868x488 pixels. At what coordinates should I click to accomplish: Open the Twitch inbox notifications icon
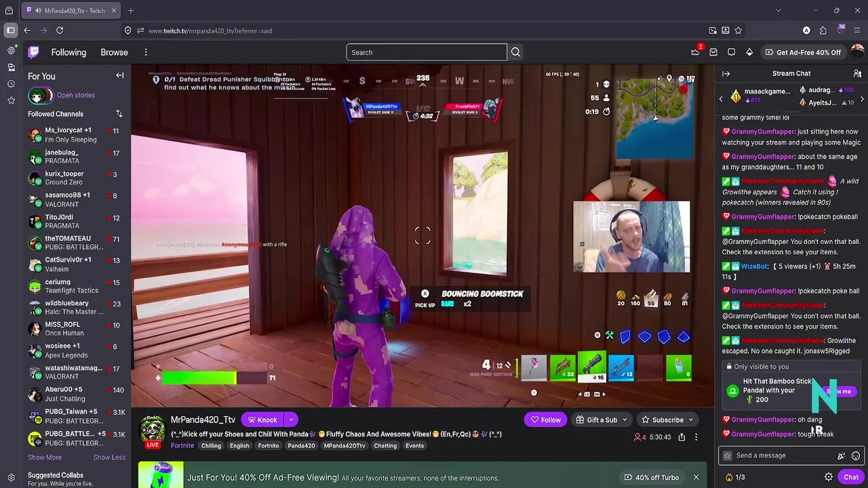point(713,52)
